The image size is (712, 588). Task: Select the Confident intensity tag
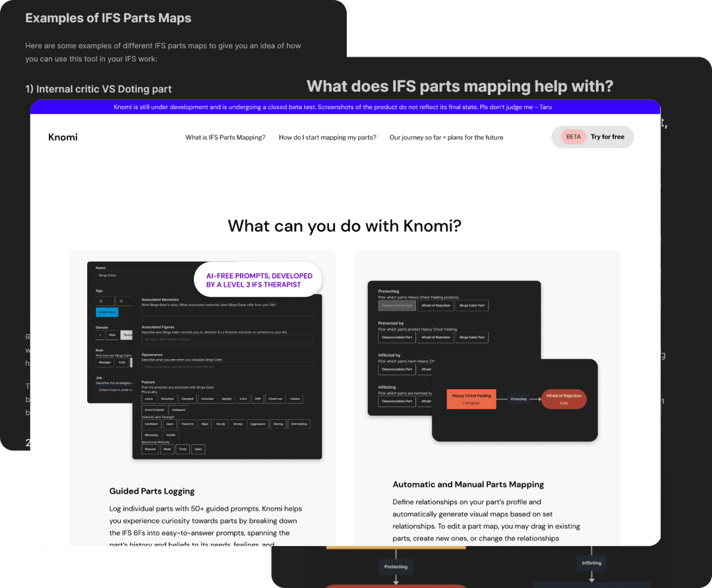151,424
